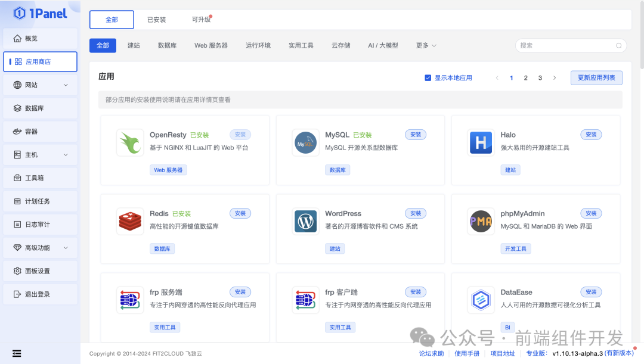Click the DataEase app icon
Viewport: 644px width, 364px height.
tap(481, 300)
